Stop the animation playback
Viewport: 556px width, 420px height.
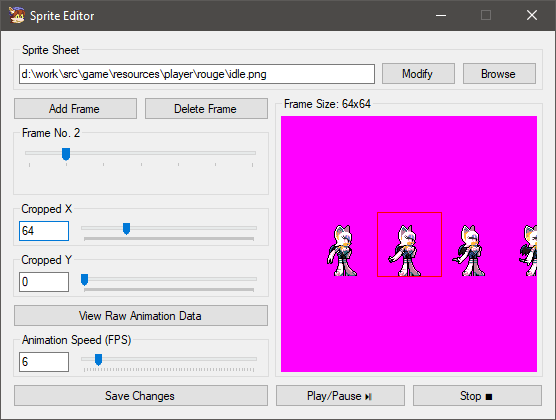(x=477, y=396)
